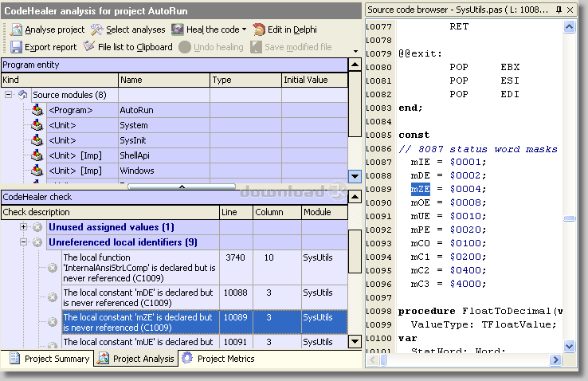Click the source browser horizontal scroll thumb

pos(383,360)
